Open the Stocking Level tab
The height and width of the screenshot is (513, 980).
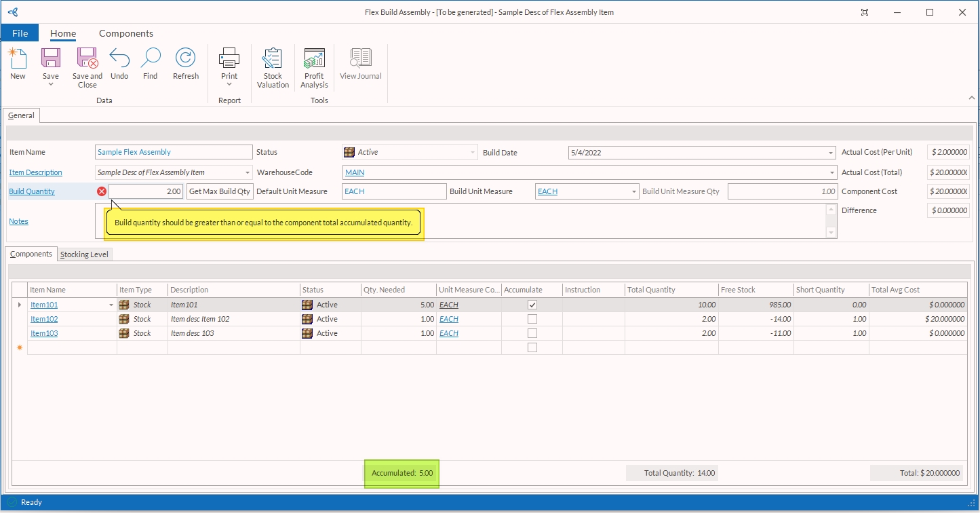tap(85, 254)
